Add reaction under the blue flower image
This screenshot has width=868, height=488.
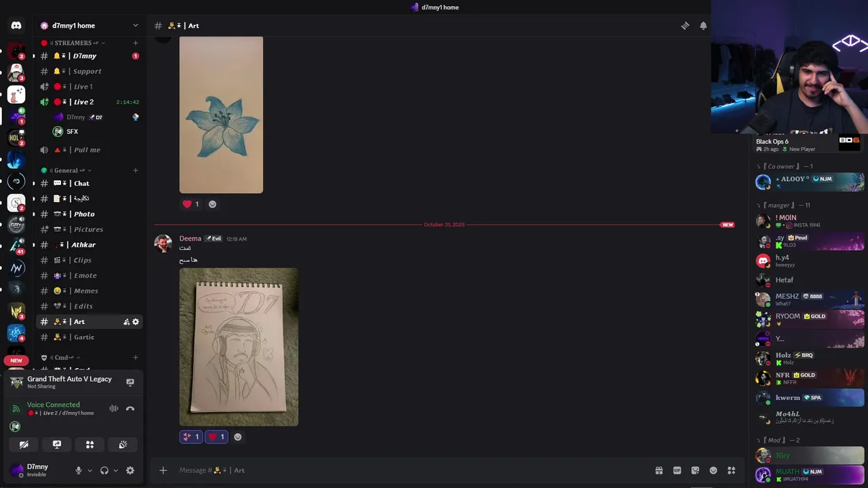(212, 204)
